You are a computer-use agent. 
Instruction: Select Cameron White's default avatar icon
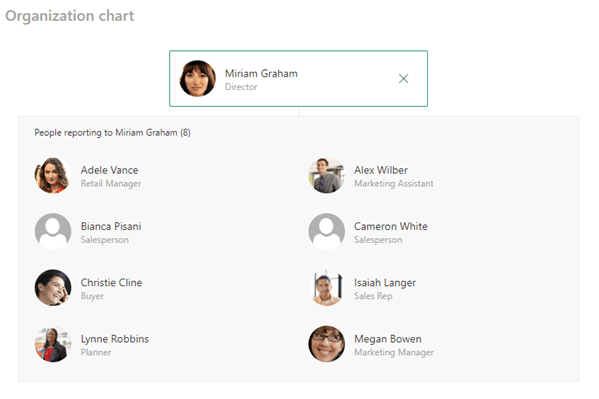coord(326,231)
